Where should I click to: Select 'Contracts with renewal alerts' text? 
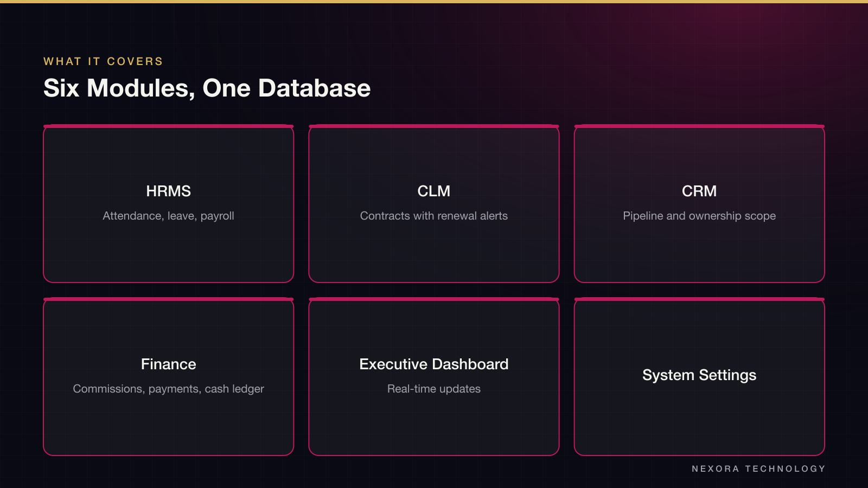tap(434, 216)
